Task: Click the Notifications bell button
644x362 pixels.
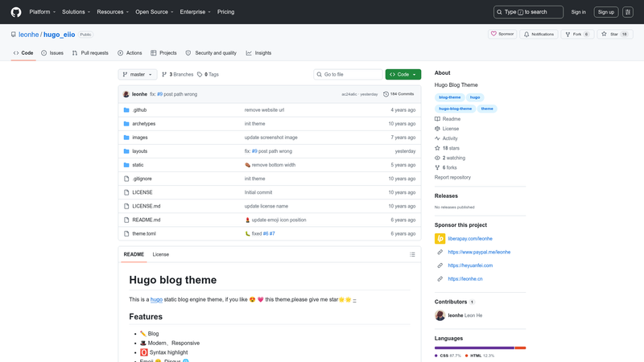Action: pyautogui.click(x=539, y=34)
